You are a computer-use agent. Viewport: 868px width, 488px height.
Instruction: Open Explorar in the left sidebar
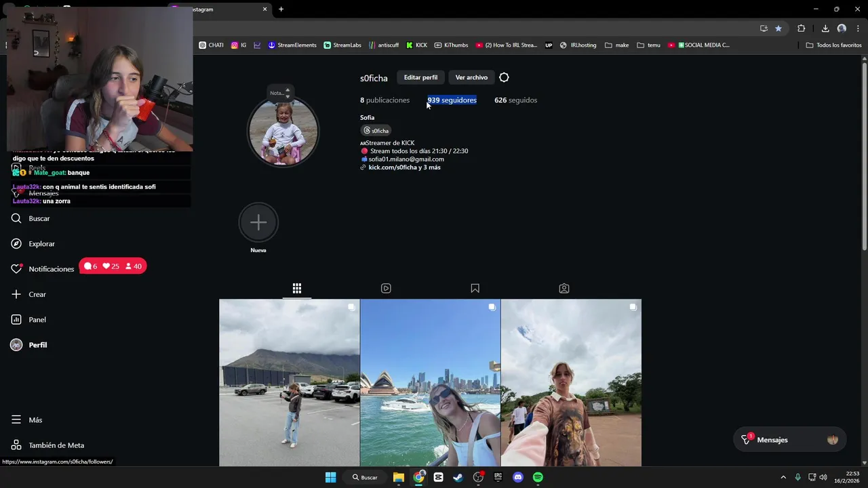coord(33,243)
